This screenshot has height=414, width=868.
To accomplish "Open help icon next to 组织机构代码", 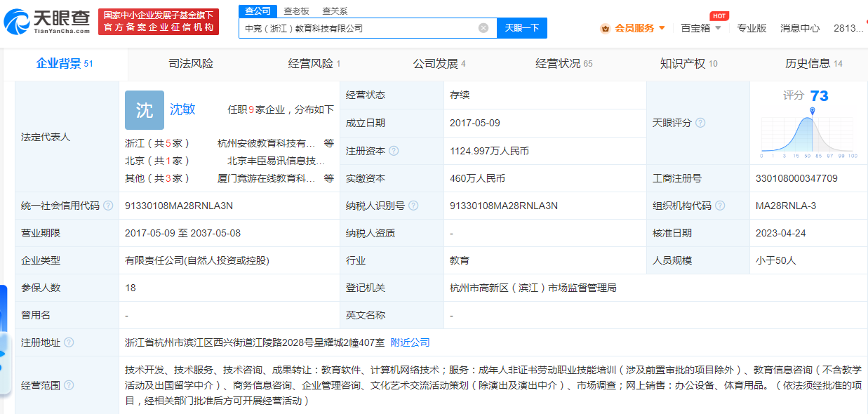I will (720, 206).
